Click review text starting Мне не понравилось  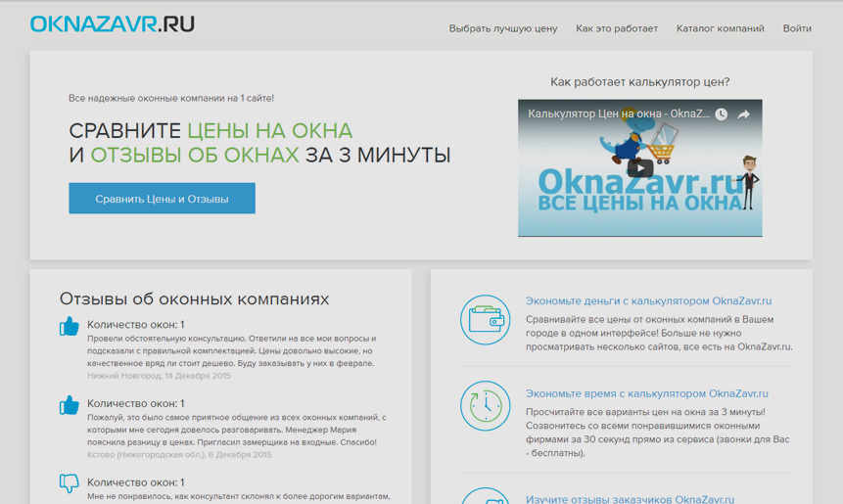coord(238,496)
